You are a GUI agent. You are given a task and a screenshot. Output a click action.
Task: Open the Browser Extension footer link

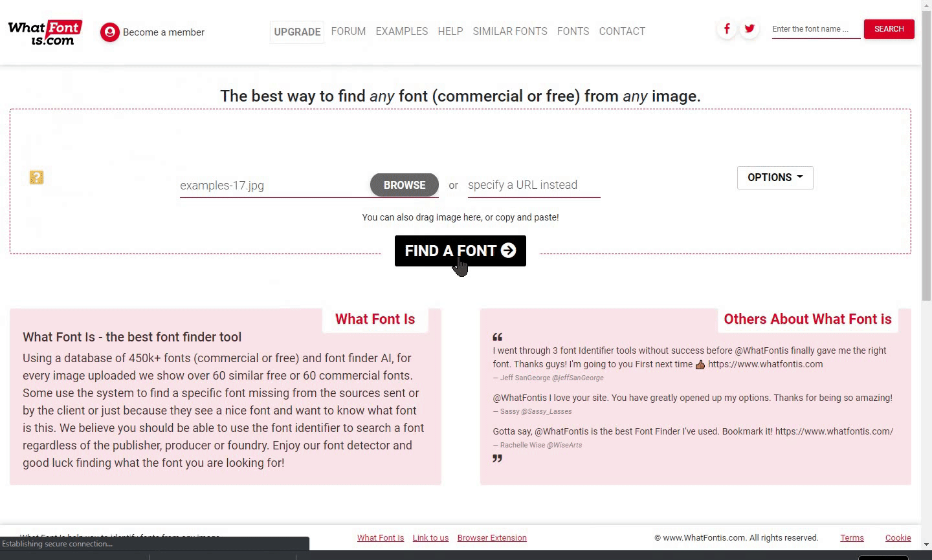tap(492, 538)
